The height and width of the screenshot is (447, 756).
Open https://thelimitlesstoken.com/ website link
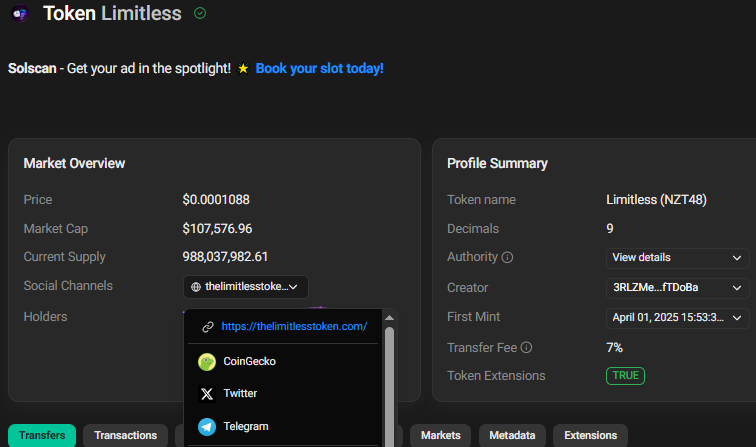point(294,326)
